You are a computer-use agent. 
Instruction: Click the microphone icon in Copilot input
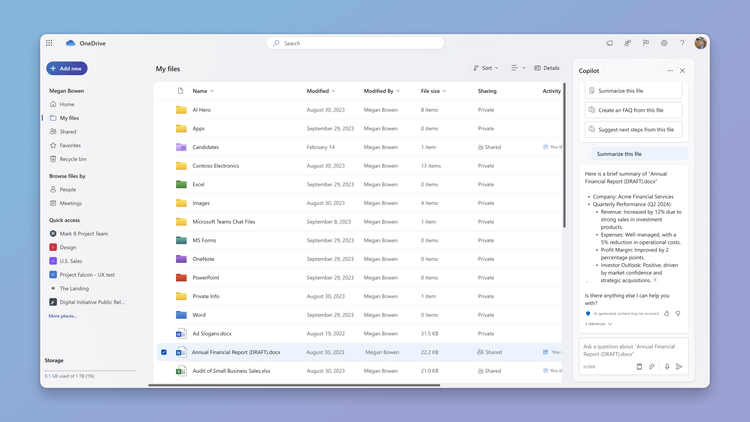coord(667,366)
